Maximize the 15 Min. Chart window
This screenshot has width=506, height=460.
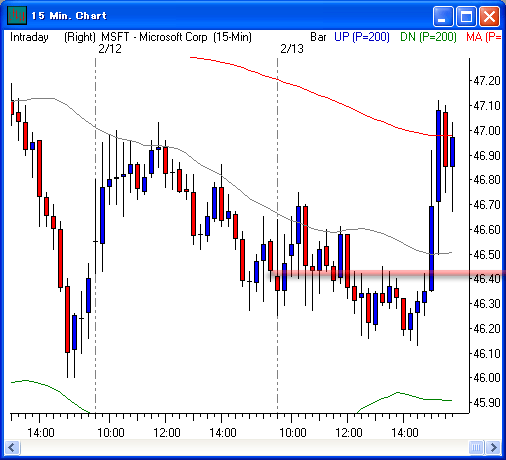click(466, 16)
